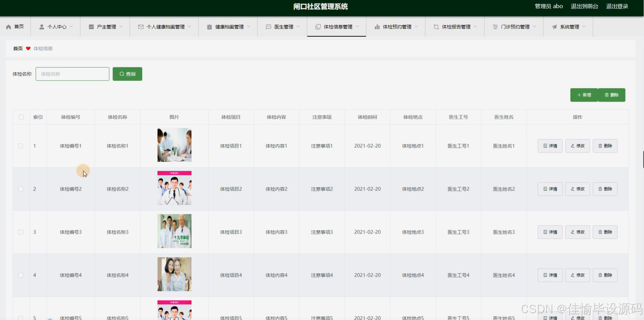Screen dimensions: 644x320
Task: Click the sliders icon in 门诊预约管理
Action: 495,27
